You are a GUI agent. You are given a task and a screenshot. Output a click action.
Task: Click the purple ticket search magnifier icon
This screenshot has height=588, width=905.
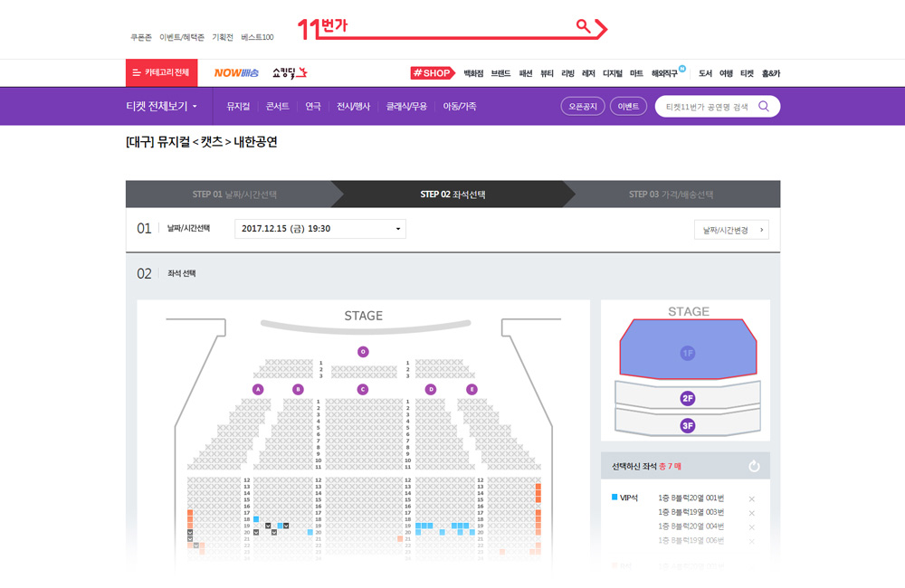764,106
